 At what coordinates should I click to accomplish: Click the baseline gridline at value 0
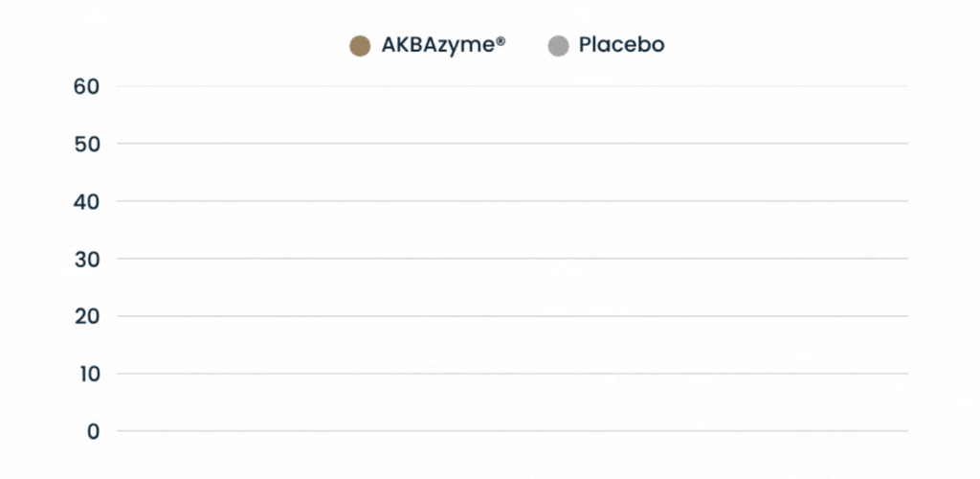(512, 431)
